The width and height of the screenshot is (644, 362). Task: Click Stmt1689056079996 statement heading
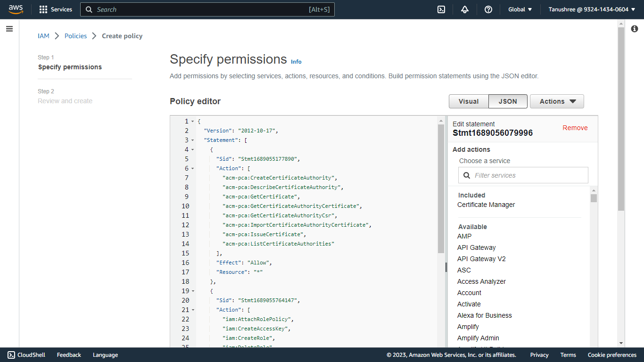tap(493, 133)
